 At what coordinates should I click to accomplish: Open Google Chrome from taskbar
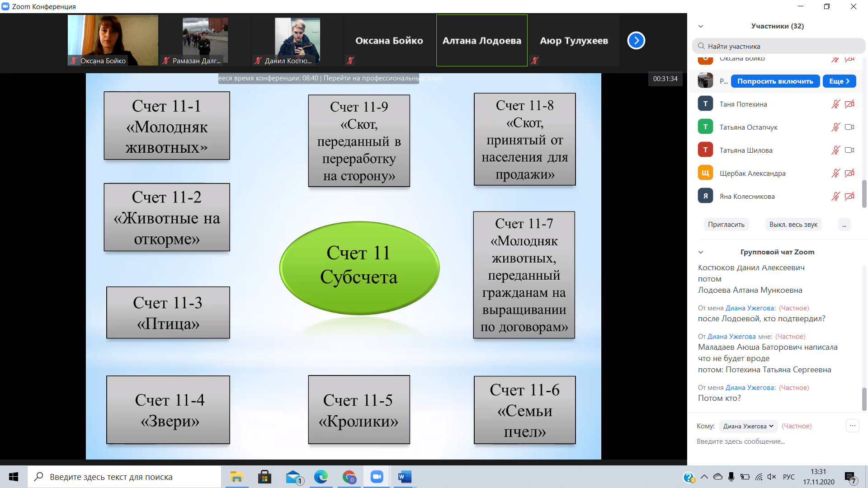[x=349, y=477]
